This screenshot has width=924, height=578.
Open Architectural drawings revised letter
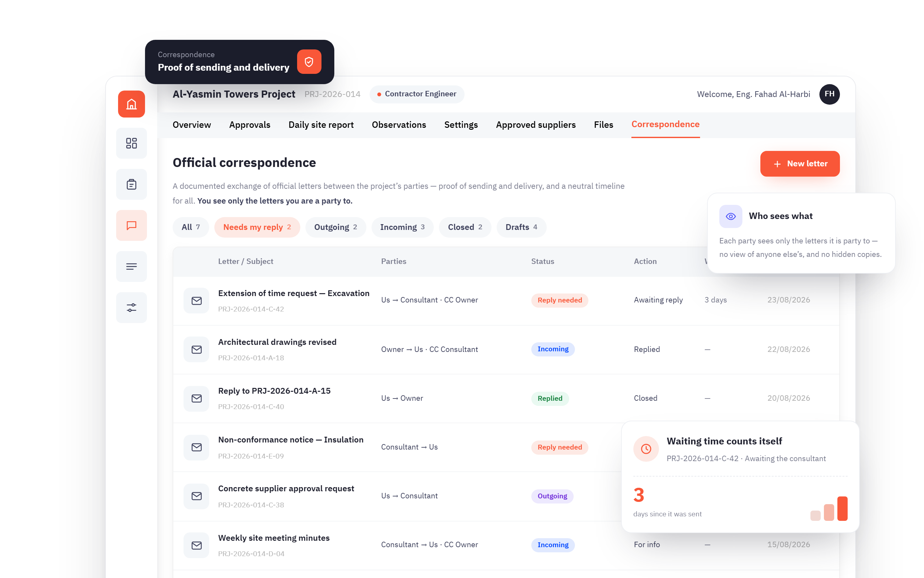(277, 342)
